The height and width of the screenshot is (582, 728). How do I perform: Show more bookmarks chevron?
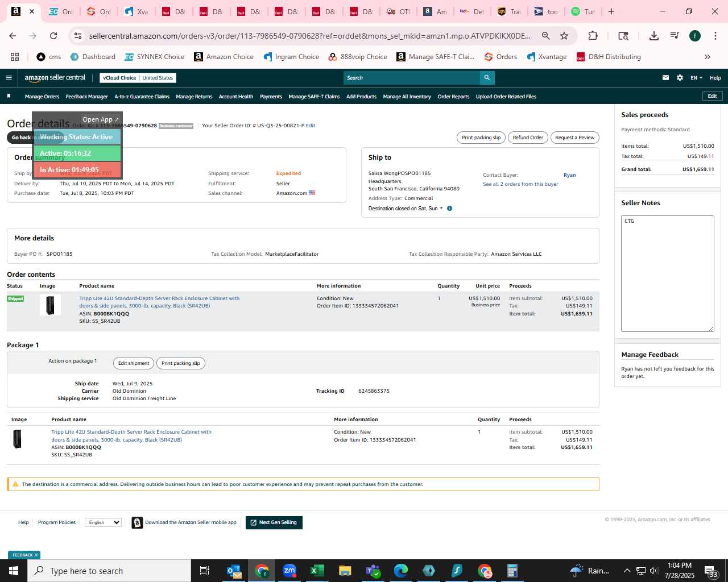708,57
